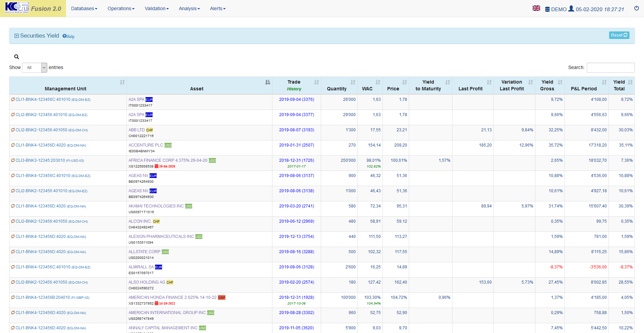The width and height of the screenshot is (644, 333).
Task: Click sort icon on Quantity column
Action: 353,82
